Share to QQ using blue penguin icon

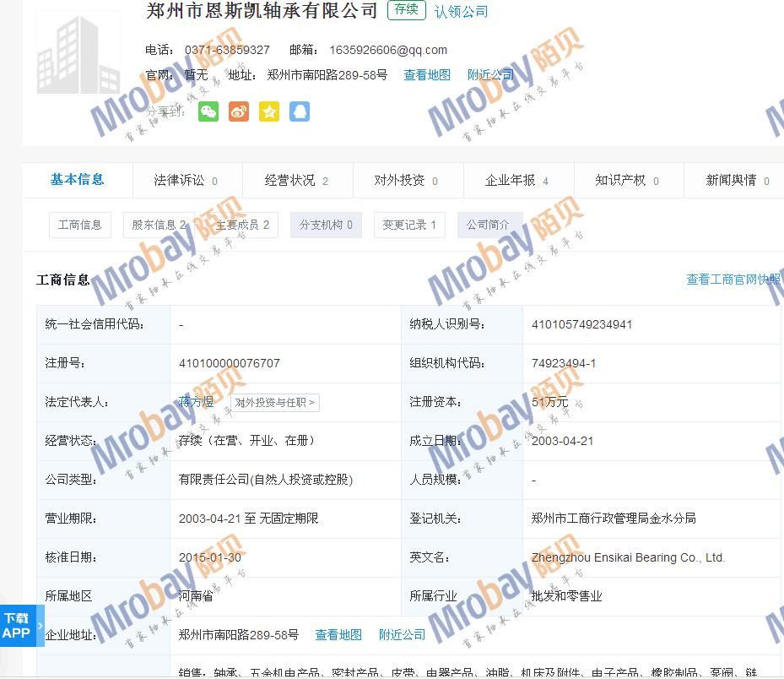[300, 111]
